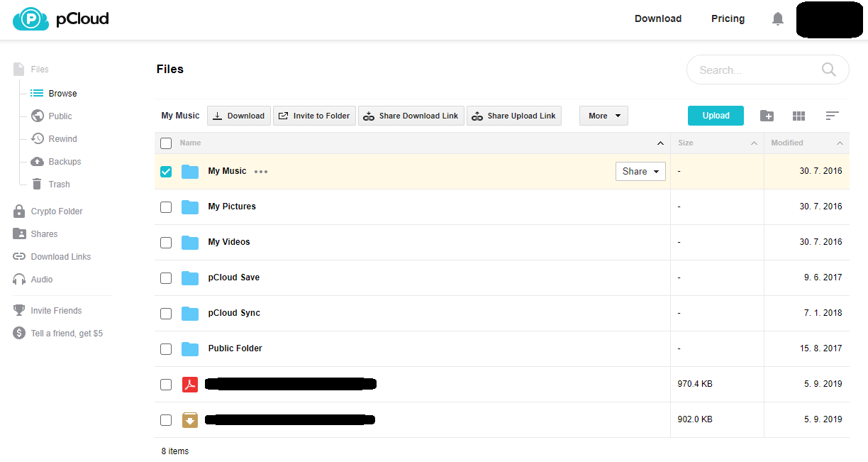
Task: Open the pCloud Sync folder name
Action: pyautogui.click(x=234, y=313)
